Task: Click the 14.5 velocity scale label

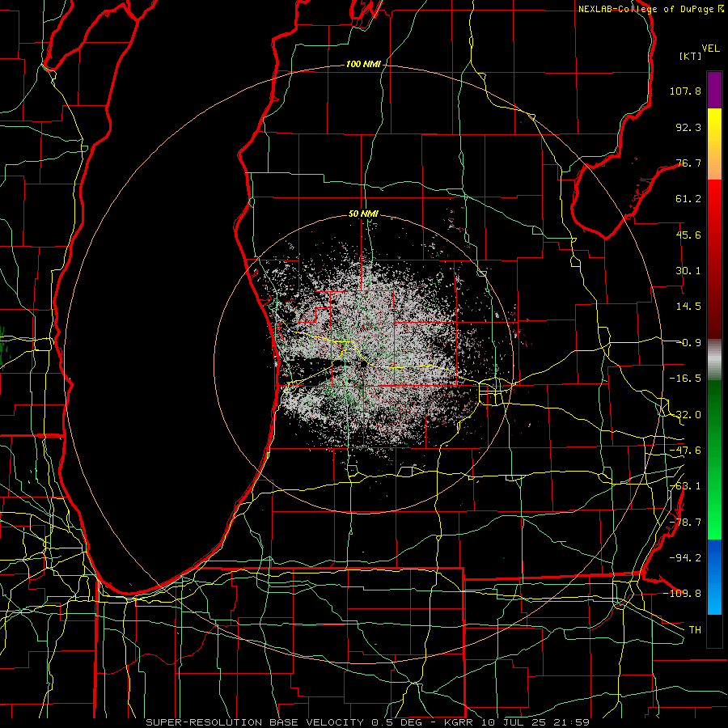Action: point(688,307)
